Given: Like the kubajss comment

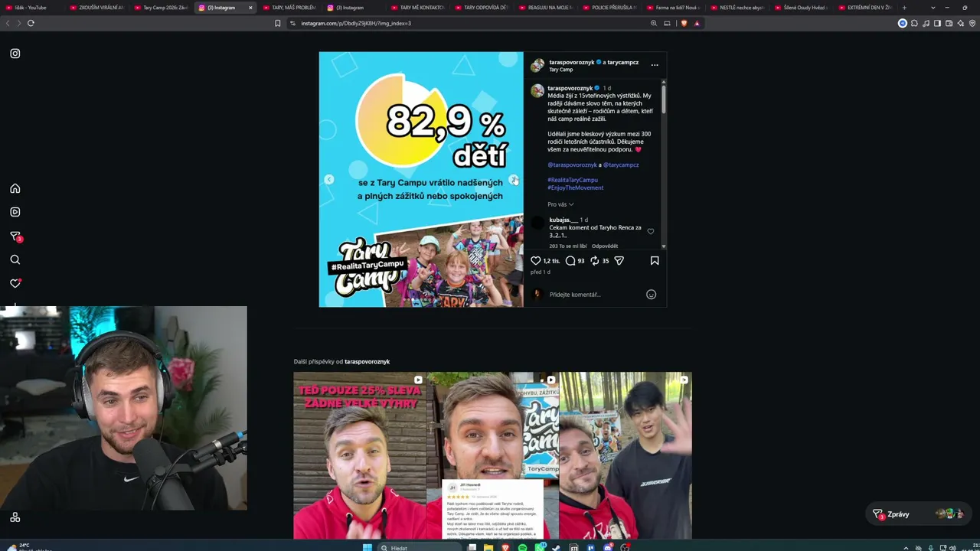Looking at the screenshot, I should (651, 231).
